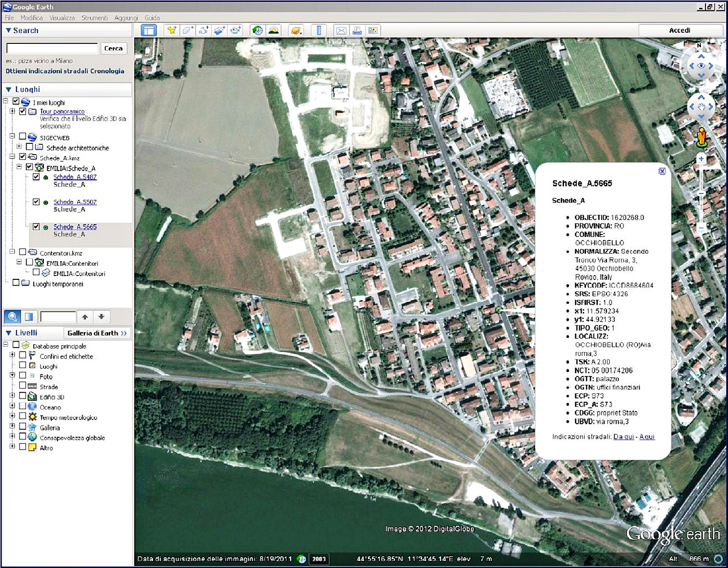Expand the Schede architettoniche tree node
The width and height of the screenshot is (728, 568).
pyautogui.click(x=19, y=146)
